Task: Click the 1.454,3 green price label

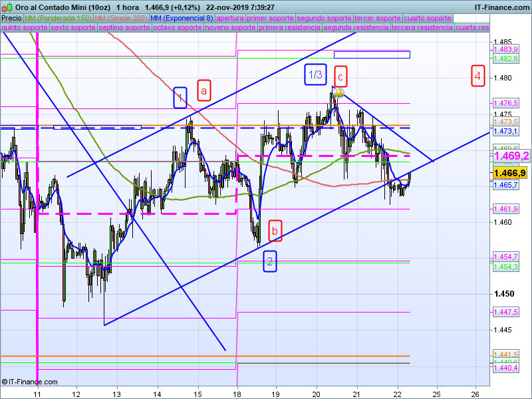Action: 505,267
